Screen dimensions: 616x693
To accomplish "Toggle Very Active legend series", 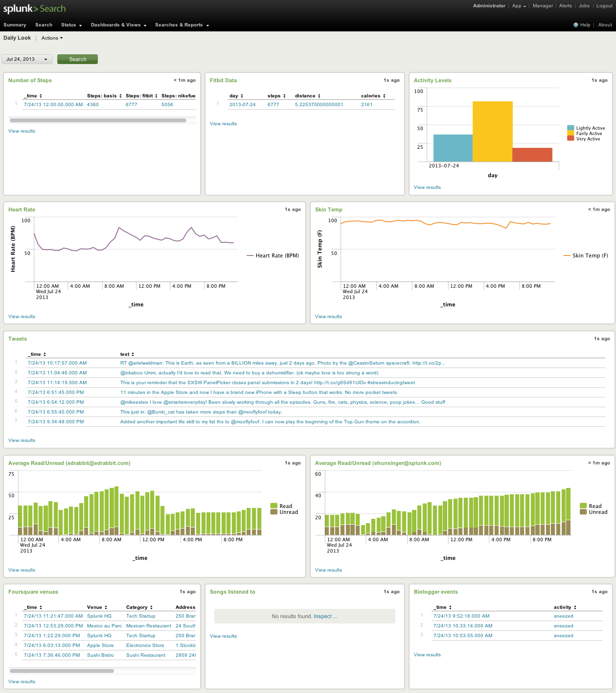I will [x=588, y=139].
